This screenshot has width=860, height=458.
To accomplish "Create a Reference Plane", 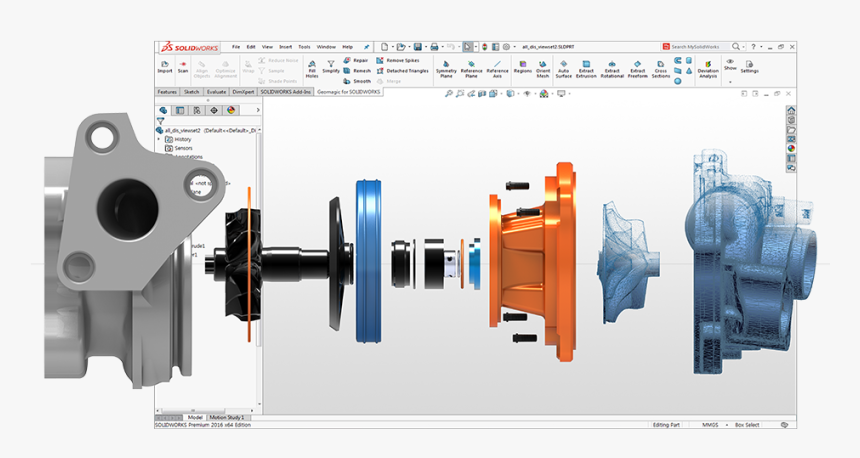I will [x=471, y=70].
